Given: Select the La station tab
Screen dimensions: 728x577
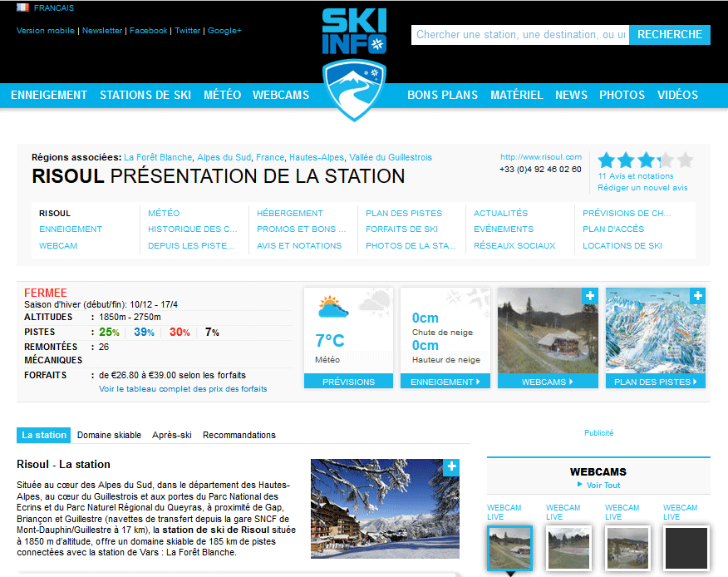Looking at the screenshot, I should click(x=44, y=436).
